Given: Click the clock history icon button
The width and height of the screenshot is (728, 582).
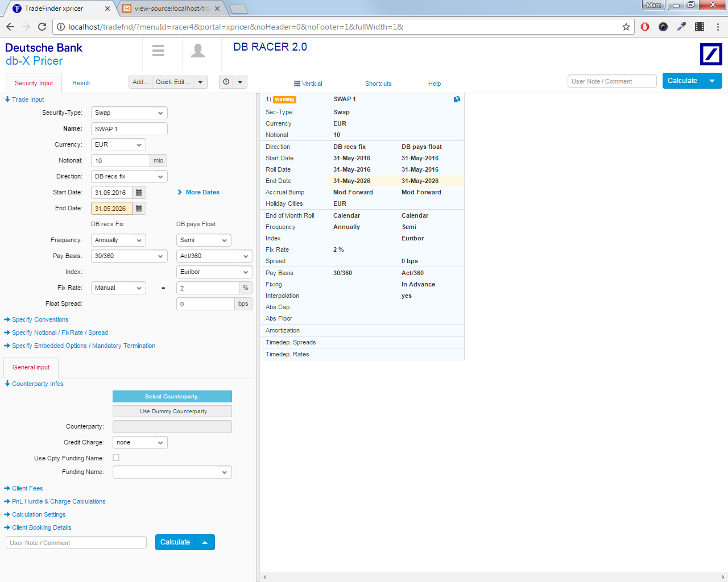Looking at the screenshot, I should pos(226,82).
